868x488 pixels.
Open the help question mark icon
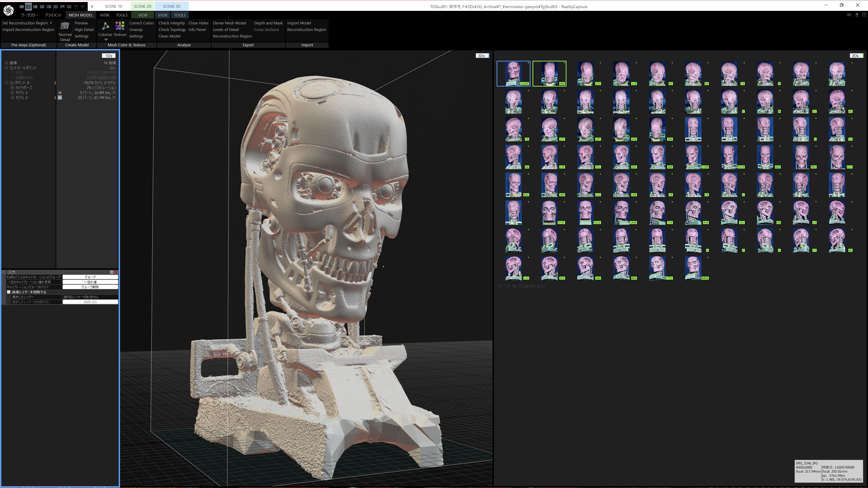[864, 15]
